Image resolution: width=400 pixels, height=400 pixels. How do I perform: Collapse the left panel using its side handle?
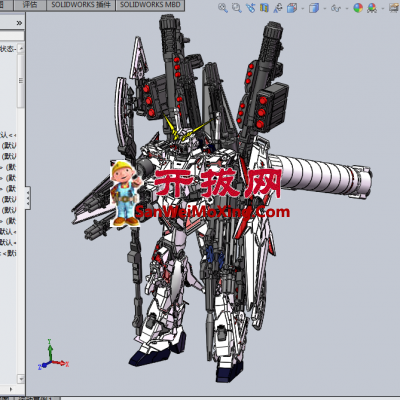click(x=28, y=198)
